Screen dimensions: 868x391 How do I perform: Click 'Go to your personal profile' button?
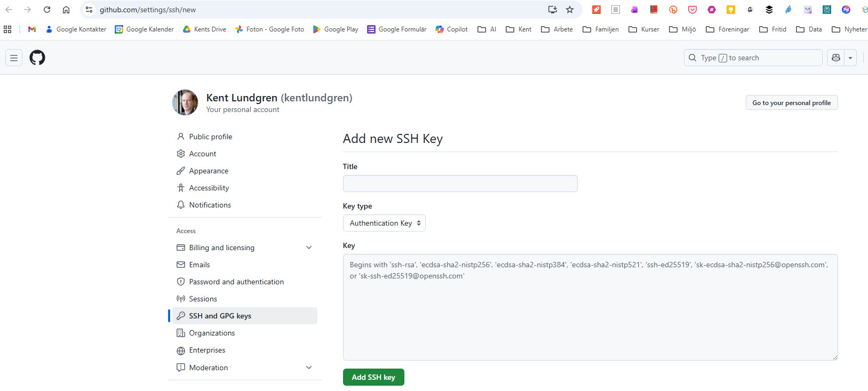[x=792, y=102]
